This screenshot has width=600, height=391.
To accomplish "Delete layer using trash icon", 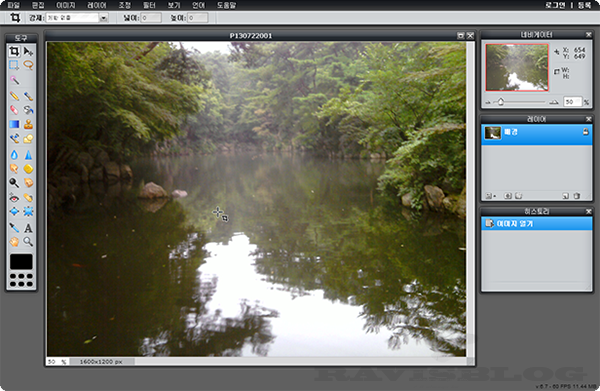I will pos(577,196).
